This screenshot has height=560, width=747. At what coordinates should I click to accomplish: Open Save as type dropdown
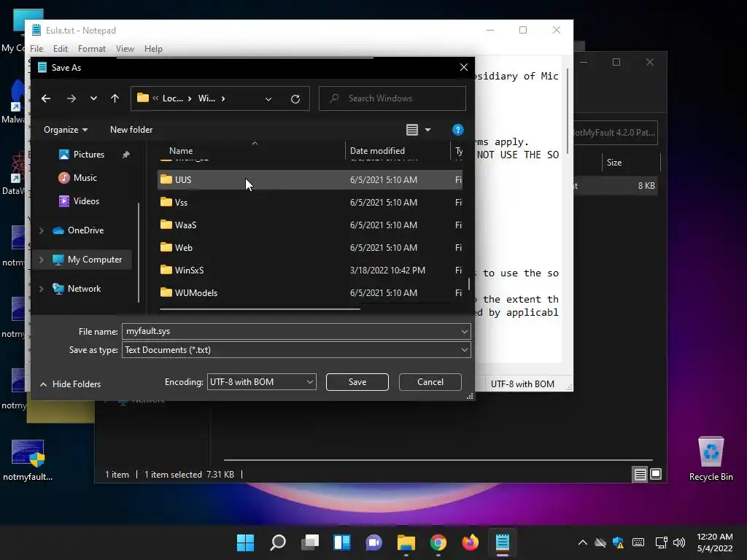[296, 350]
